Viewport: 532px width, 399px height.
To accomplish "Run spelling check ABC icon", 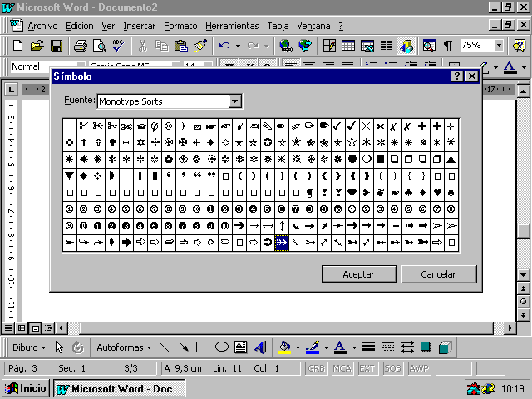I will coord(119,46).
